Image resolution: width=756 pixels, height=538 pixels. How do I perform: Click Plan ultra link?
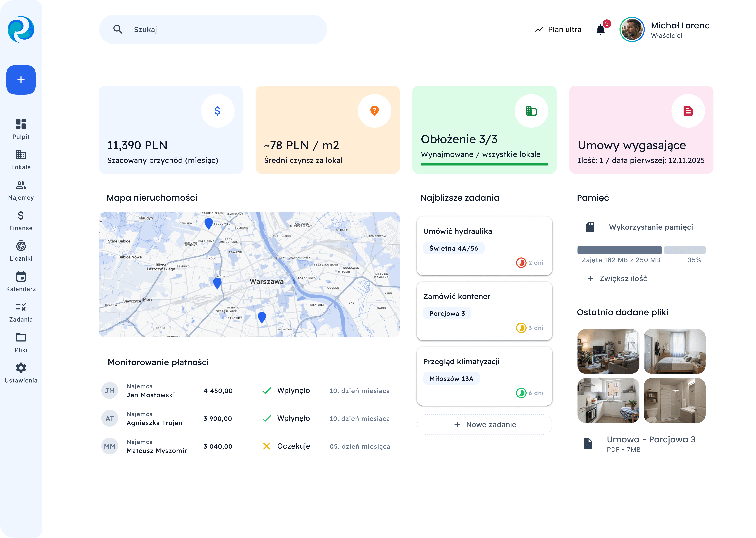click(x=558, y=29)
